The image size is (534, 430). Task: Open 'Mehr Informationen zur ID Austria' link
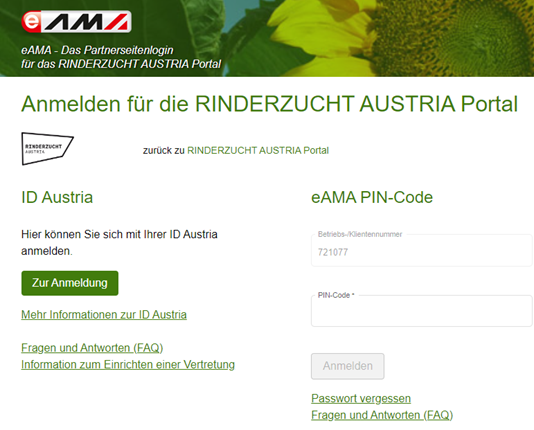point(104,315)
